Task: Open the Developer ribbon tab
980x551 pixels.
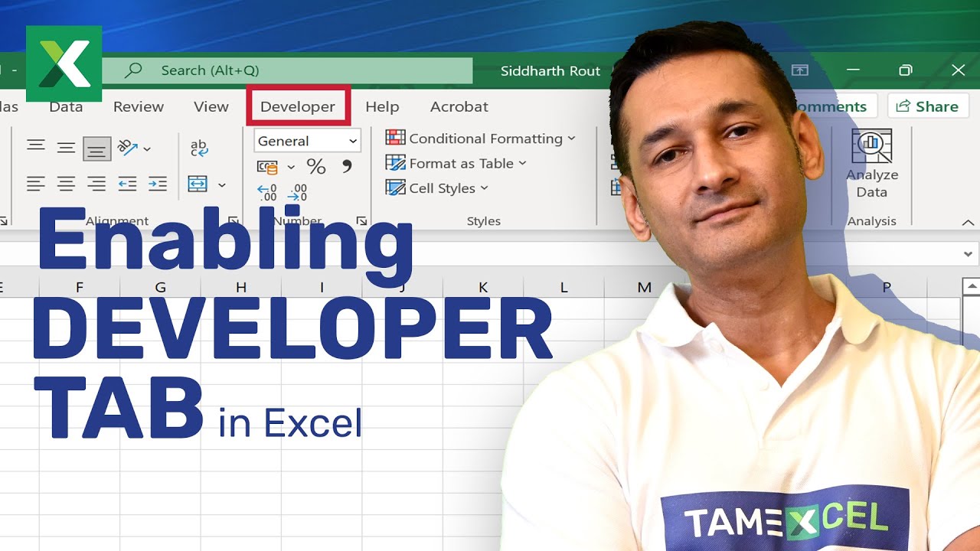Action: (x=298, y=106)
